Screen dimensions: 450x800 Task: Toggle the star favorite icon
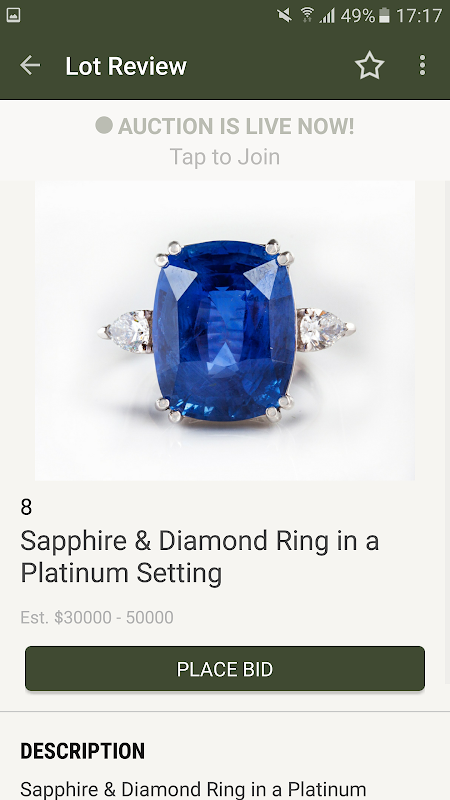(x=369, y=65)
